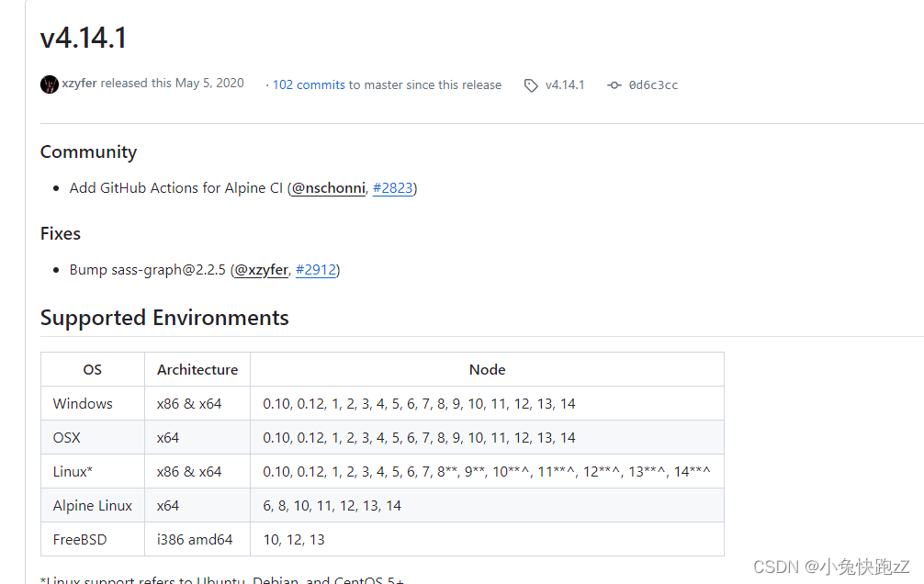
Task: Open pull request #2912
Action: [316, 270]
